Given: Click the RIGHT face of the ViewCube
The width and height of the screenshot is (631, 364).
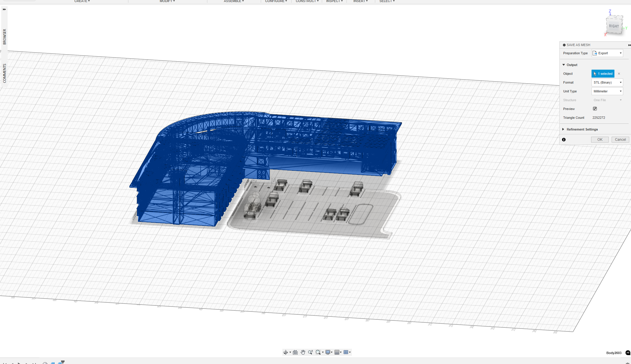Looking at the screenshot, I should 614,26.
